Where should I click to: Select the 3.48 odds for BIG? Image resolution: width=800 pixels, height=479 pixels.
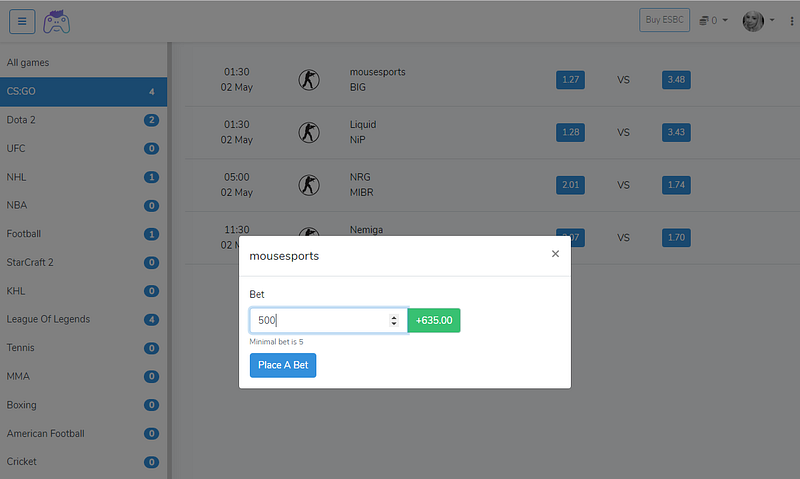click(676, 80)
